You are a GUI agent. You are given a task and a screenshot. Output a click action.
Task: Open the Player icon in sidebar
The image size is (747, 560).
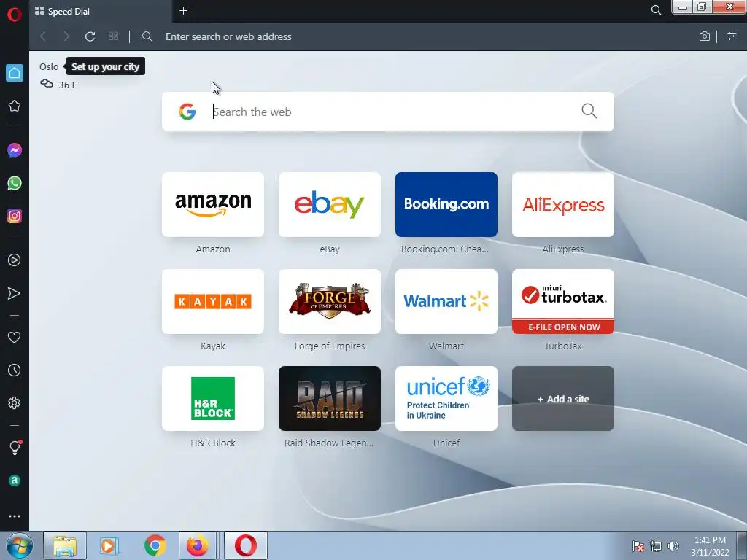click(15, 260)
